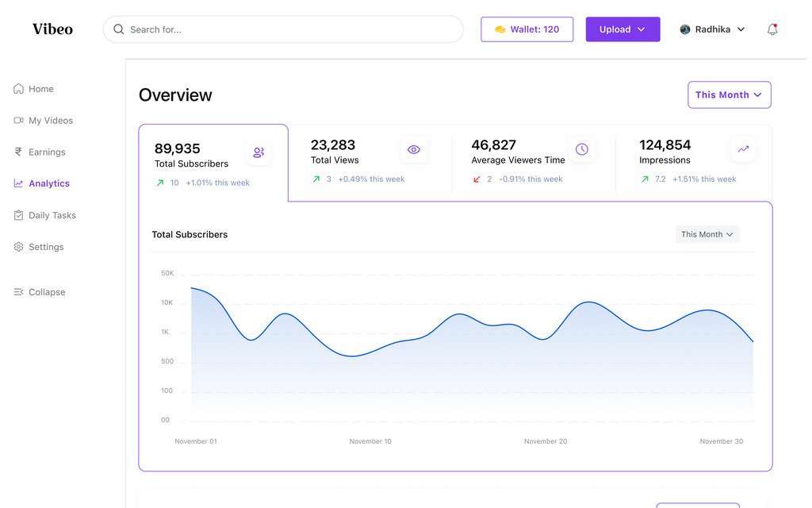The width and height of the screenshot is (812, 508).
Task: Click the wallet coins icon
Action: point(500,29)
